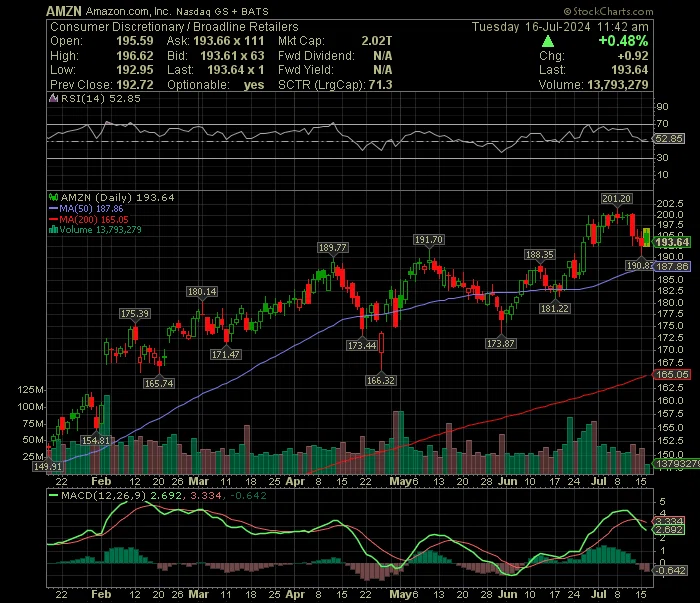The width and height of the screenshot is (700, 603).
Task: Click the 52.85 RSI value tag
Action: point(669,138)
